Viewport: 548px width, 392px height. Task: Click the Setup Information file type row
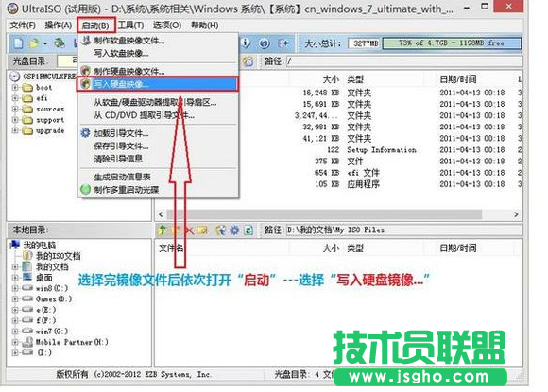pyautogui.click(x=382, y=150)
